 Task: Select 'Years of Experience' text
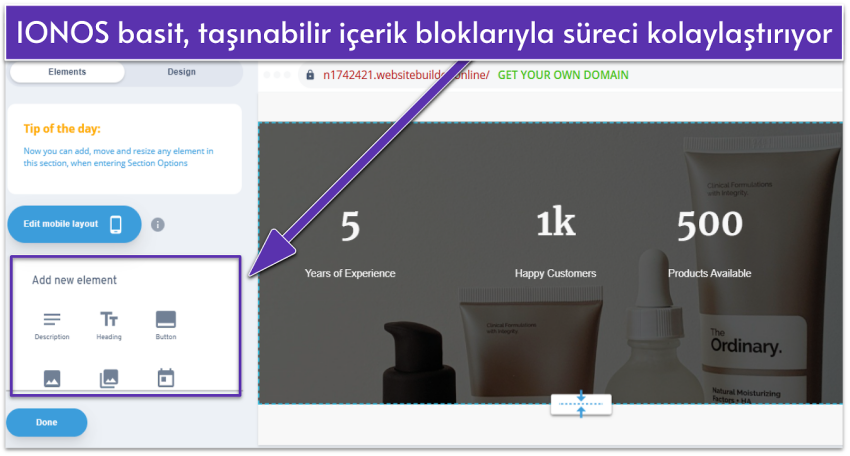(x=350, y=273)
